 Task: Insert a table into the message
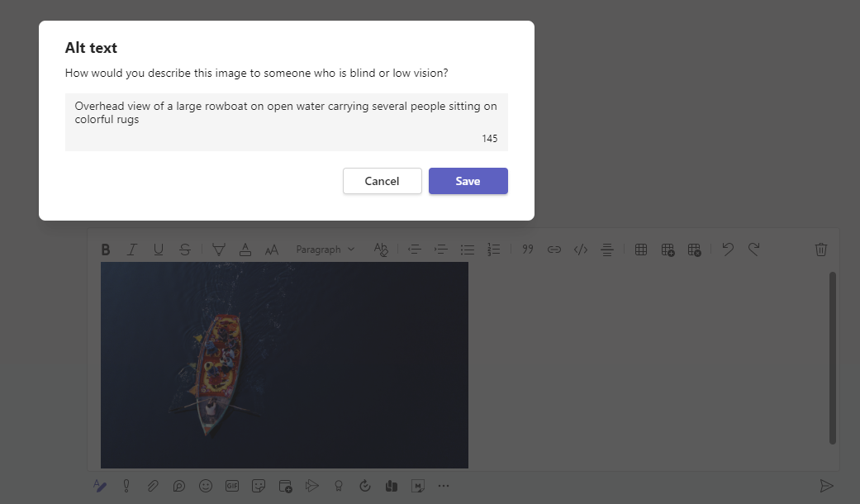coord(641,249)
